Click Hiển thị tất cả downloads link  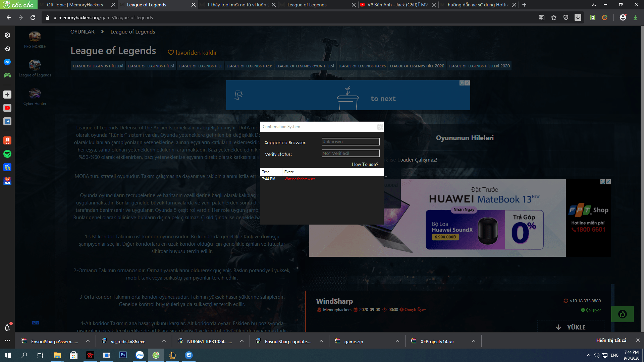[x=611, y=340]
